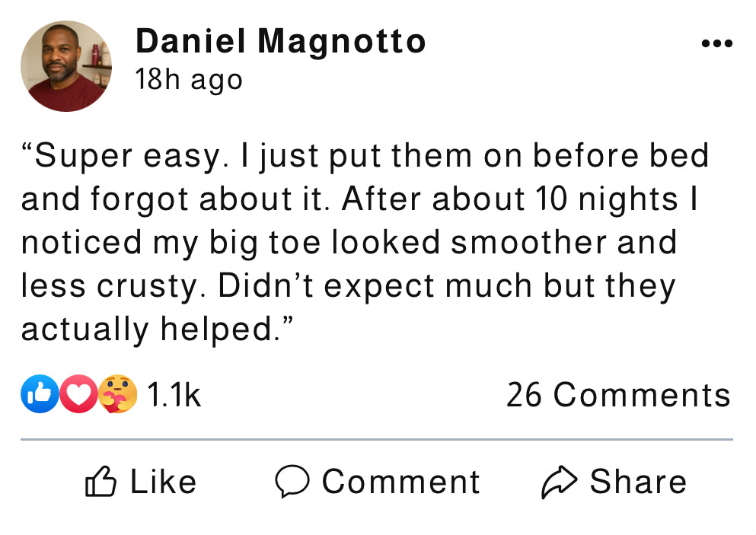
Task: Select the care hug emoji reaction
Action: (118, 393)
